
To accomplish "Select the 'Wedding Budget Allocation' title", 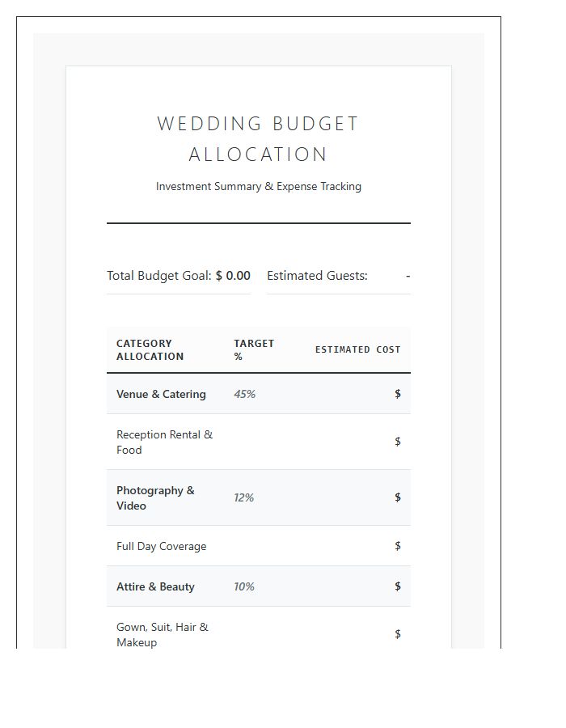I will (x=259, y=139).
